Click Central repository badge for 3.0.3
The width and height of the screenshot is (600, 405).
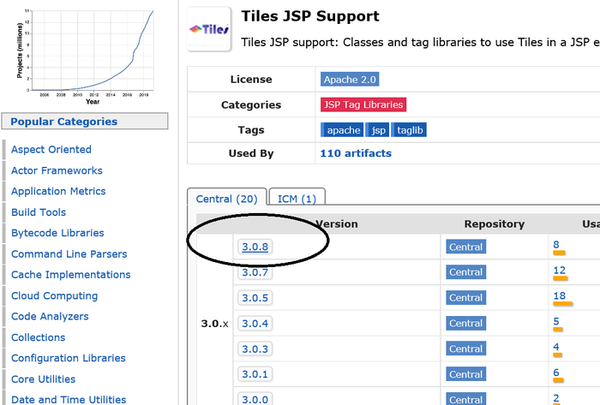pos(466,349)
